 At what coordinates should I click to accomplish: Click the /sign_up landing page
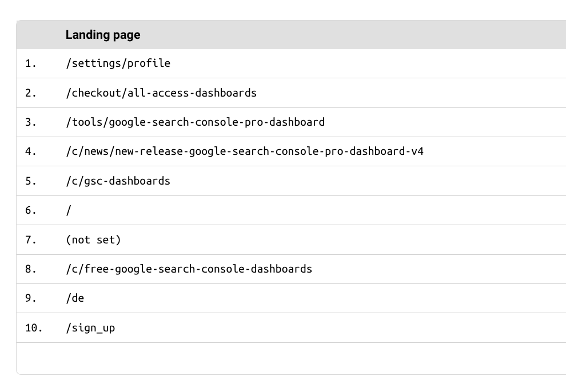coord(90,328)
